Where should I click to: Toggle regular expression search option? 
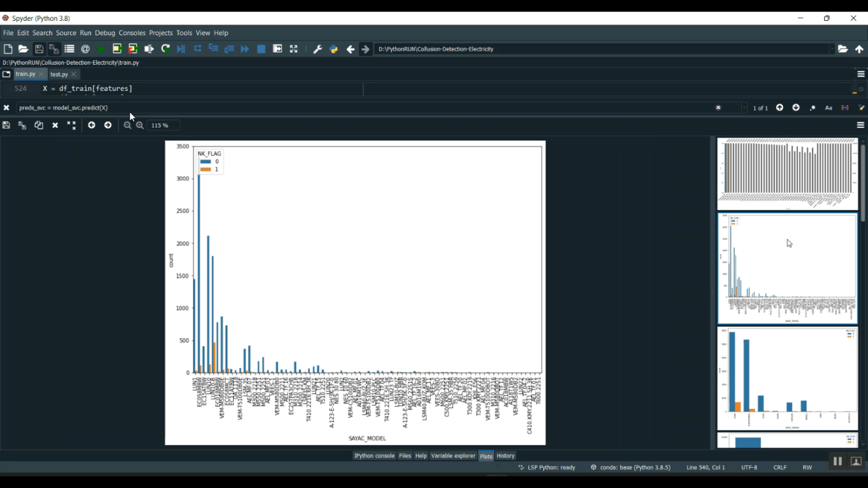[812, 108]
